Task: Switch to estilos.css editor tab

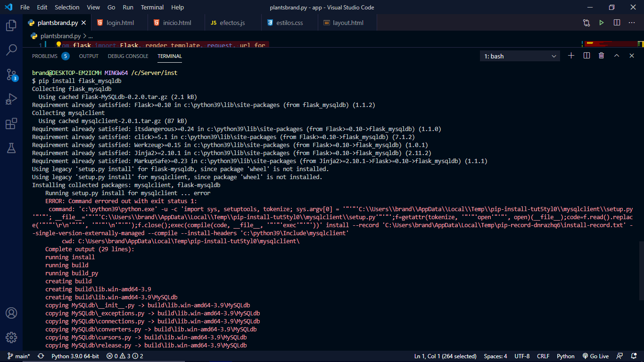Action: (x=289, y=23)
